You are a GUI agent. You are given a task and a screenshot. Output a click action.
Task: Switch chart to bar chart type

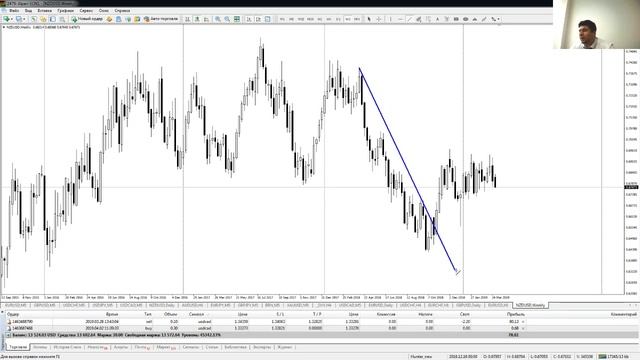click(187, 19)
